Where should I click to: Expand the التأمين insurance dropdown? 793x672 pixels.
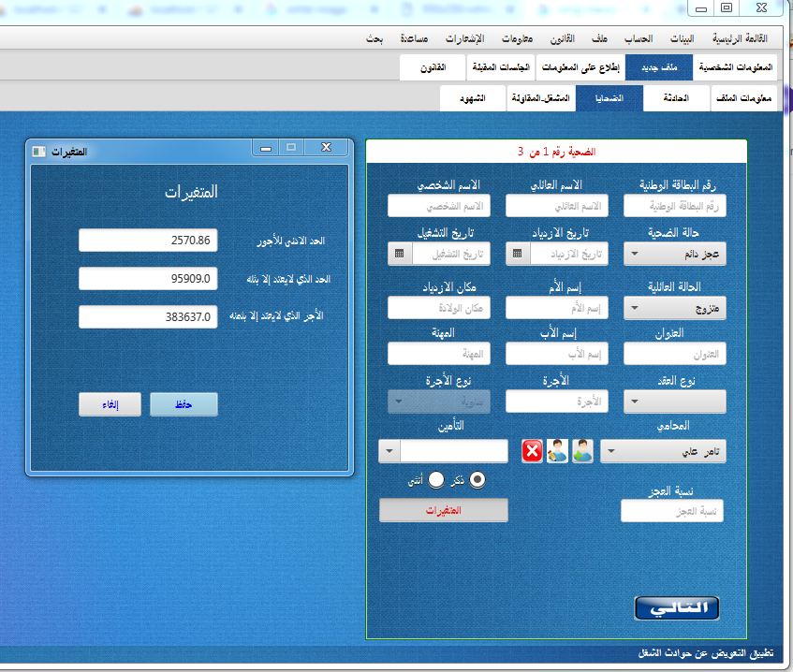coord(388,451)
